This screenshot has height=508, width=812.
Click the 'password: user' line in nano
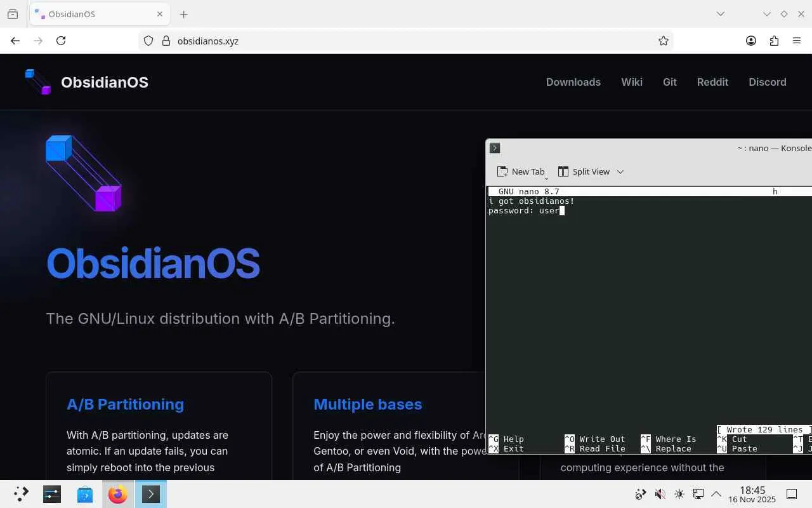click(524, 211)
